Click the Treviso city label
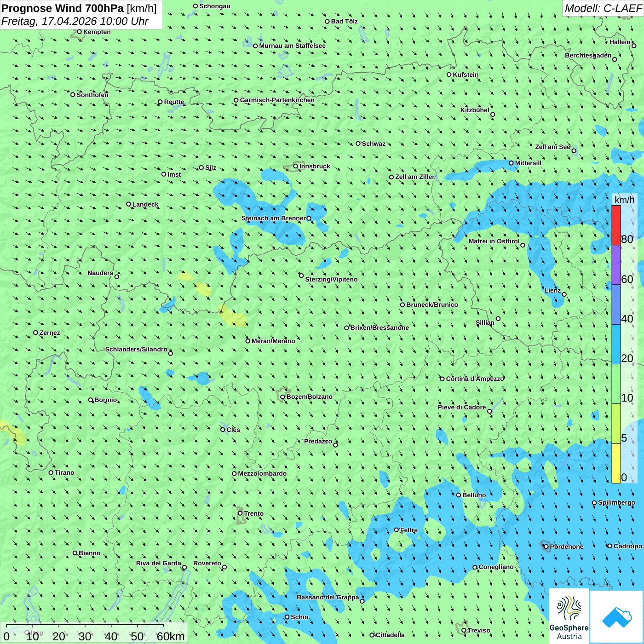This screenshot has width=644, height=644. click(x=479, y=630)
